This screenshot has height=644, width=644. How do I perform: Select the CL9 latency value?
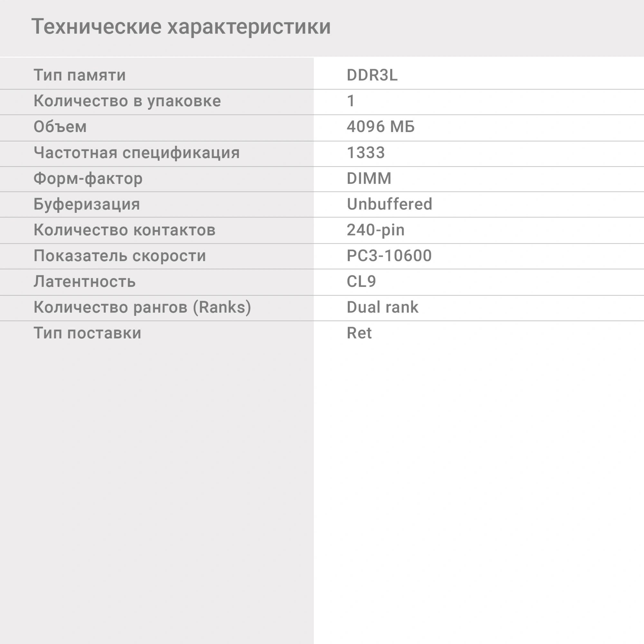pyautogui.click(x=361, y=281)
